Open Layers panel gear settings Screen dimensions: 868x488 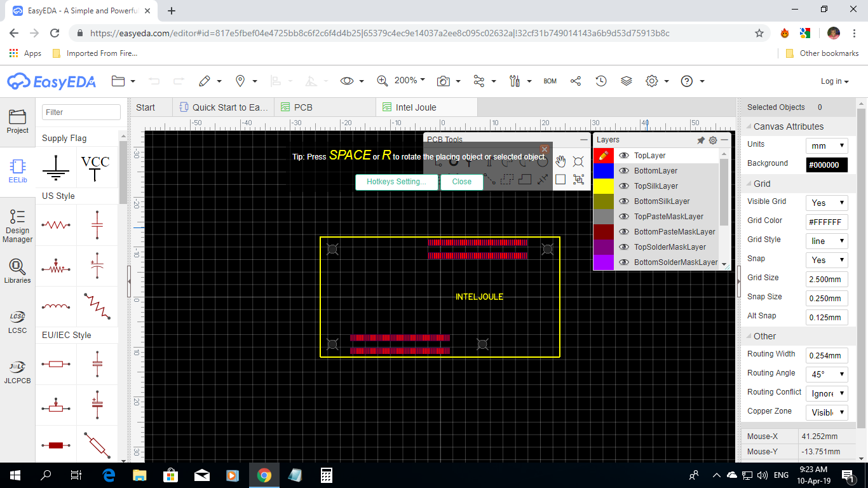click(x=712, y=140)
